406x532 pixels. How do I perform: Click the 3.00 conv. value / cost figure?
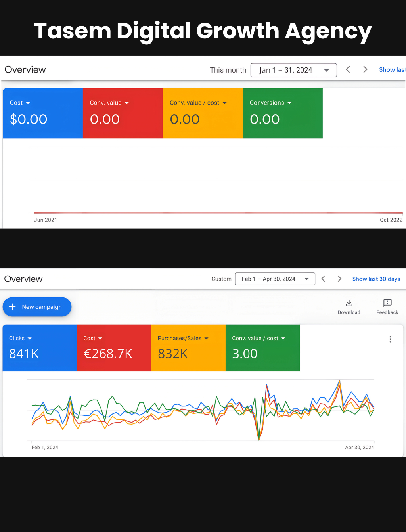(x=245, y=354)
